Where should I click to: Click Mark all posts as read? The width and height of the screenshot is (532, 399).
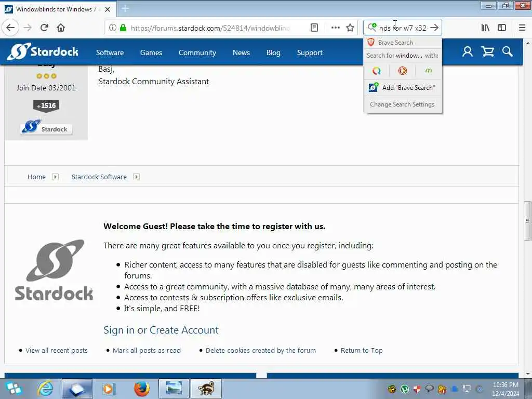(x=147, y=350)
